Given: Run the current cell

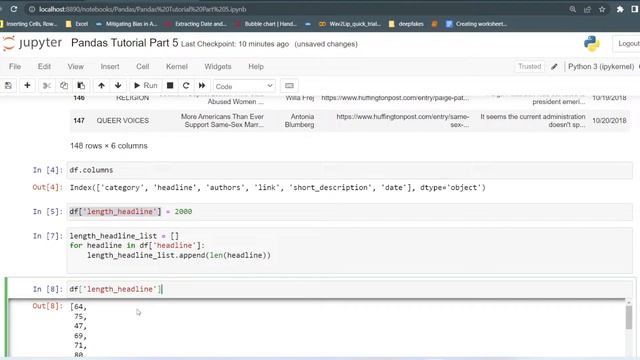Looking at the screenshot, I should pyautogui.click(x=146, y=86).
